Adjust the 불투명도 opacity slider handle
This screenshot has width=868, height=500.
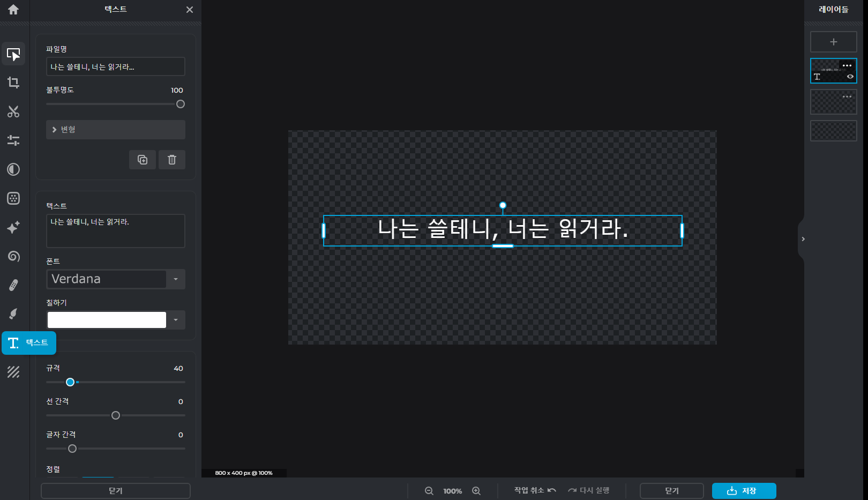tap(181, 104)
